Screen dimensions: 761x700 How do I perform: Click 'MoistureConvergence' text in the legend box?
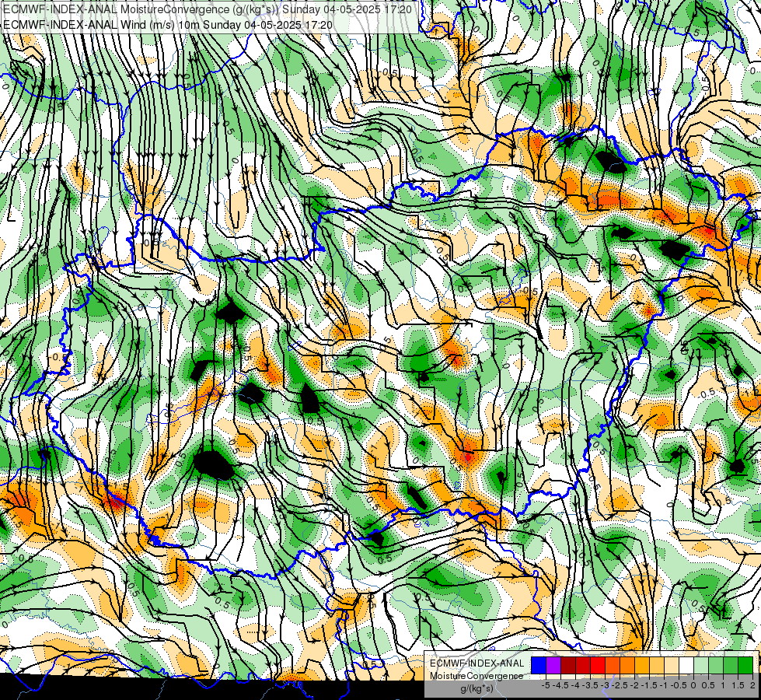[476, 676]
